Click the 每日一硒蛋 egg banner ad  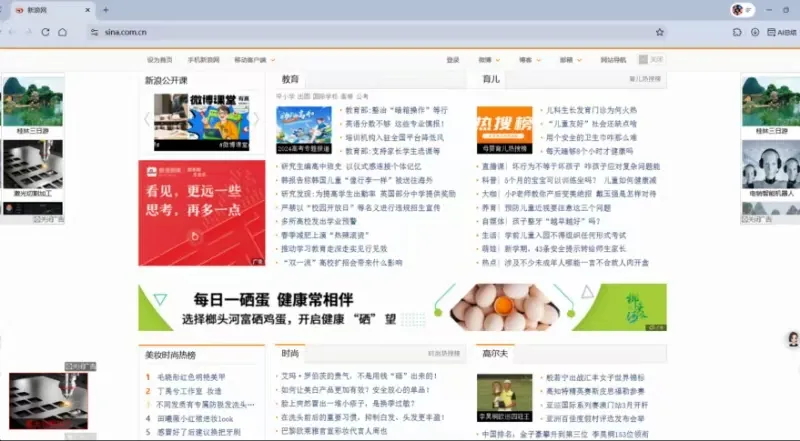tap(402, 307)
